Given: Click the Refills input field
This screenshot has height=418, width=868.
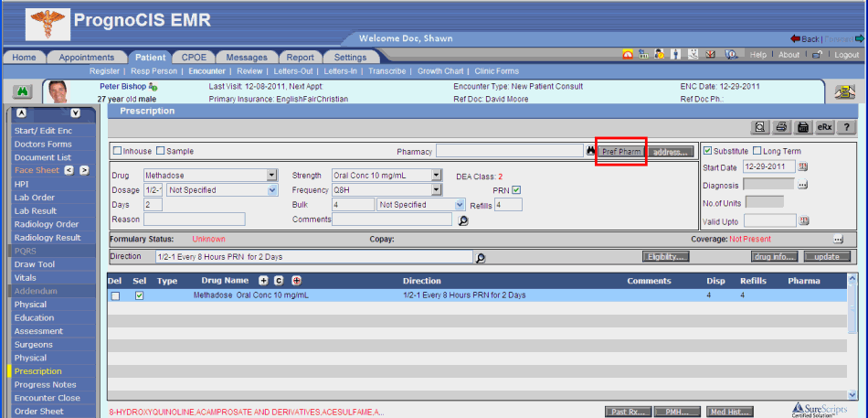Looking at the screenshot, I should 508,205.
